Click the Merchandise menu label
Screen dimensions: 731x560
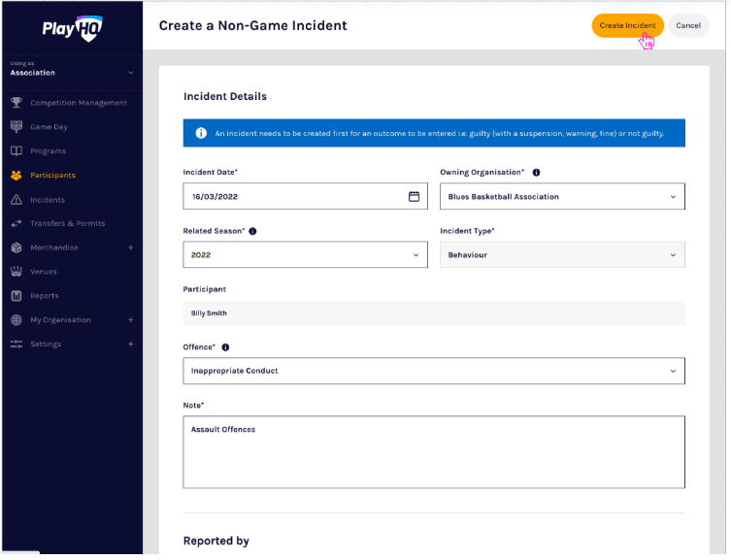[x=54, y=247]
